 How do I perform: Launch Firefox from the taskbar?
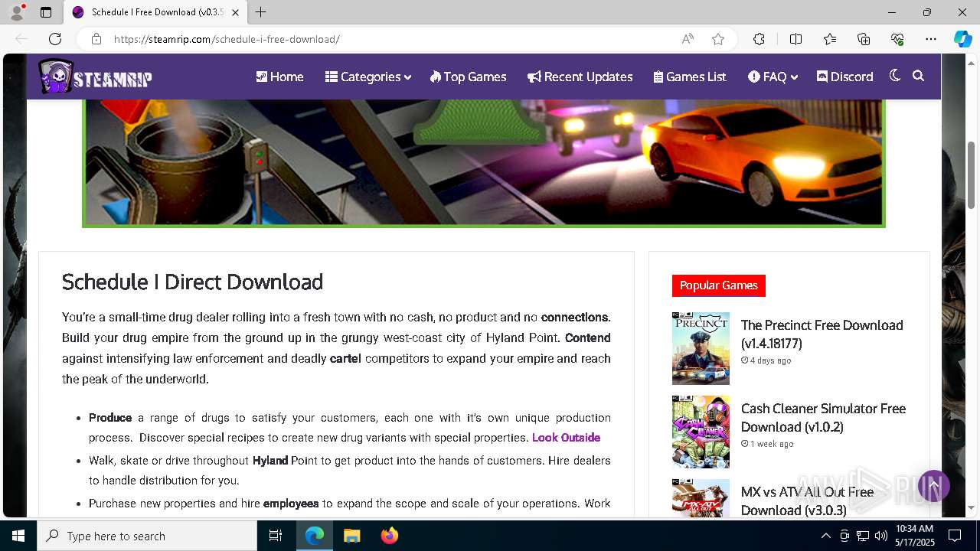click(390, 536)
